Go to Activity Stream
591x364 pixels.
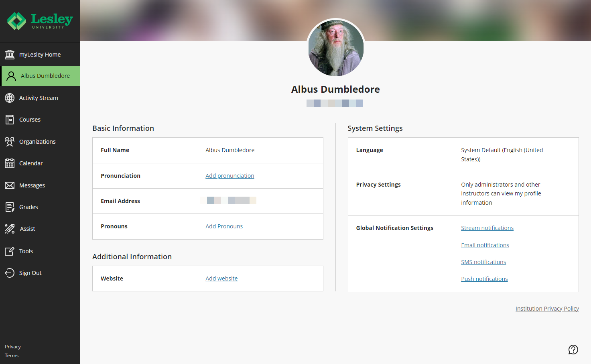coord(40,98)
